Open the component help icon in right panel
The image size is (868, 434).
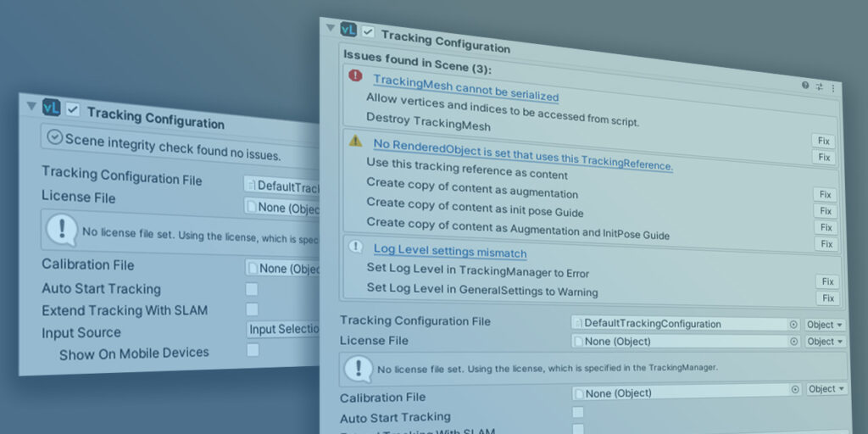805,86
